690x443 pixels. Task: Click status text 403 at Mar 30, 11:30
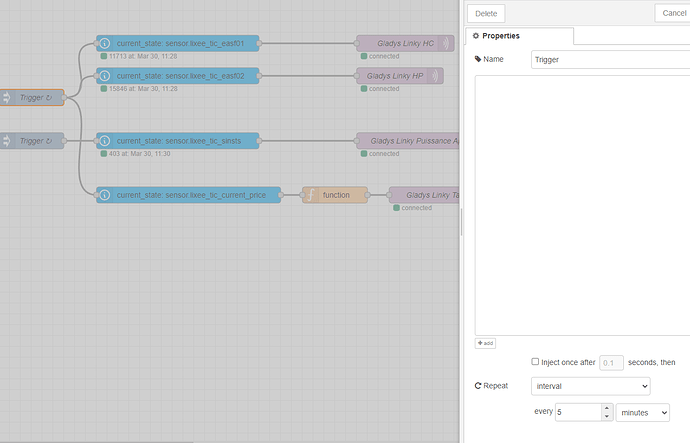click(139, 154)
